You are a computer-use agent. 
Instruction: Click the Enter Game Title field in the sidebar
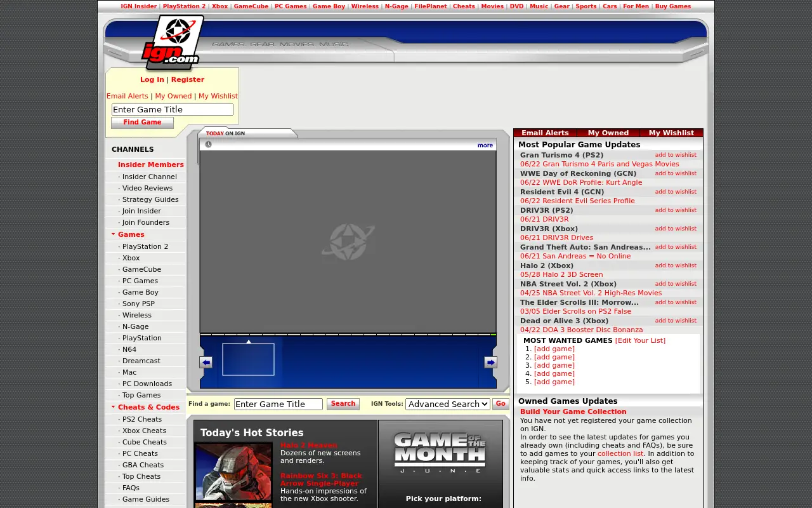pyautogui.click(x=173, y=109)
